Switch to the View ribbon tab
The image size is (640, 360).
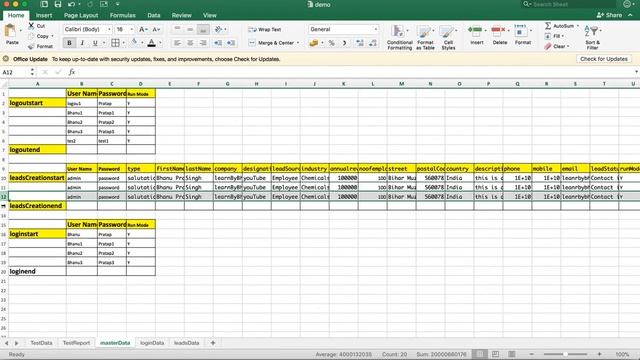[210, 15]
